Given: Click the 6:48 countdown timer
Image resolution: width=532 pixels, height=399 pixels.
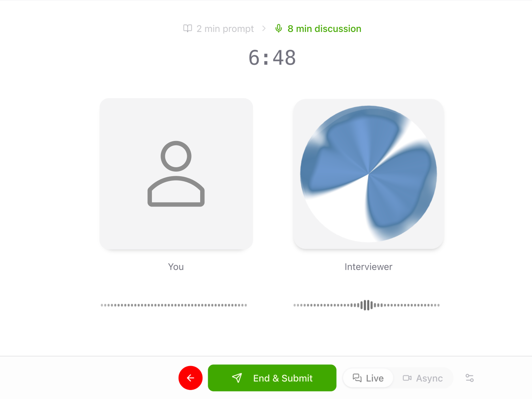Looking at the screenshot, I should (x=272, y=58).
